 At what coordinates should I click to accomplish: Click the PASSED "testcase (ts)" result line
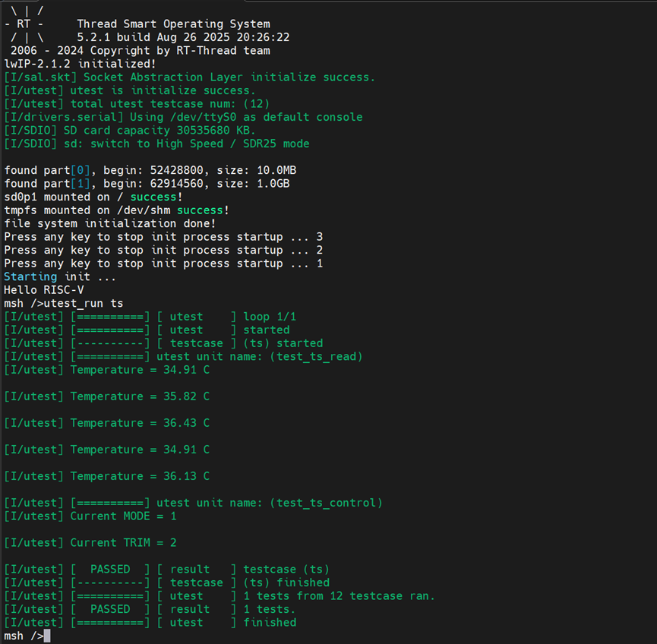167,570
